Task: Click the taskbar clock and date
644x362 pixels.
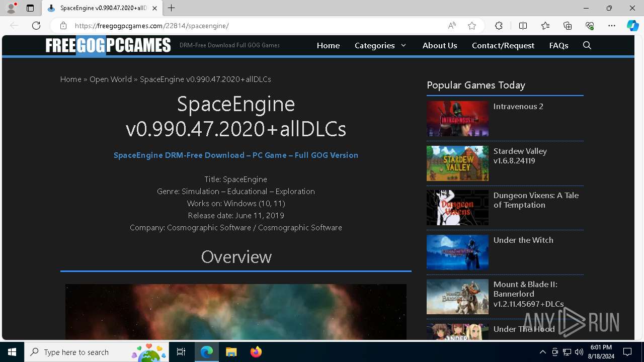Action: [x=601, y=352]
